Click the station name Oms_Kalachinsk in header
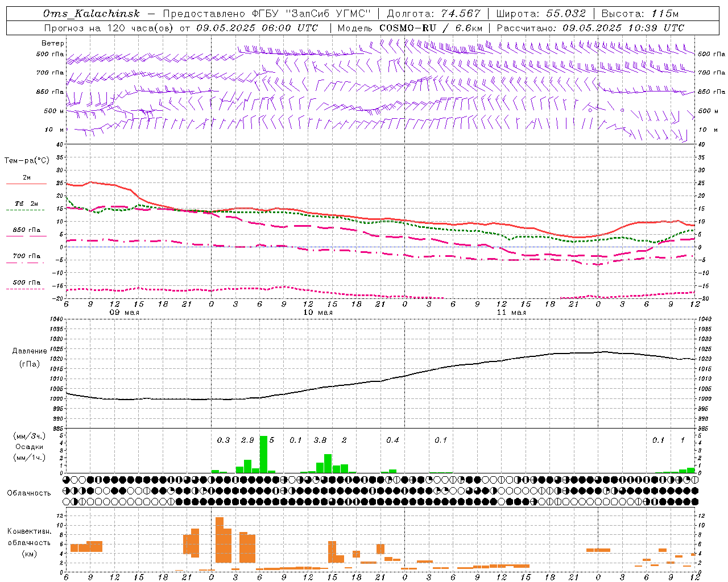This screenshot has width=728, height=582. (x=91, y=14)
